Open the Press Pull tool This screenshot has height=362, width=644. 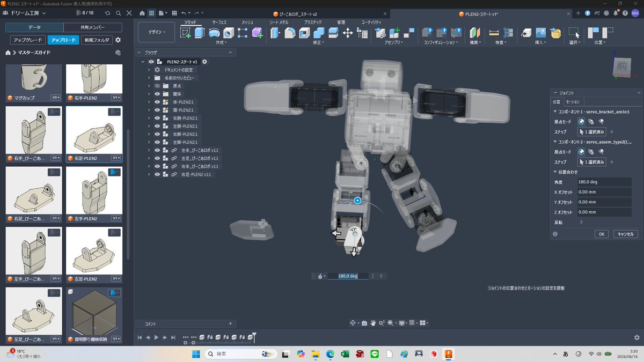point(275,33)
